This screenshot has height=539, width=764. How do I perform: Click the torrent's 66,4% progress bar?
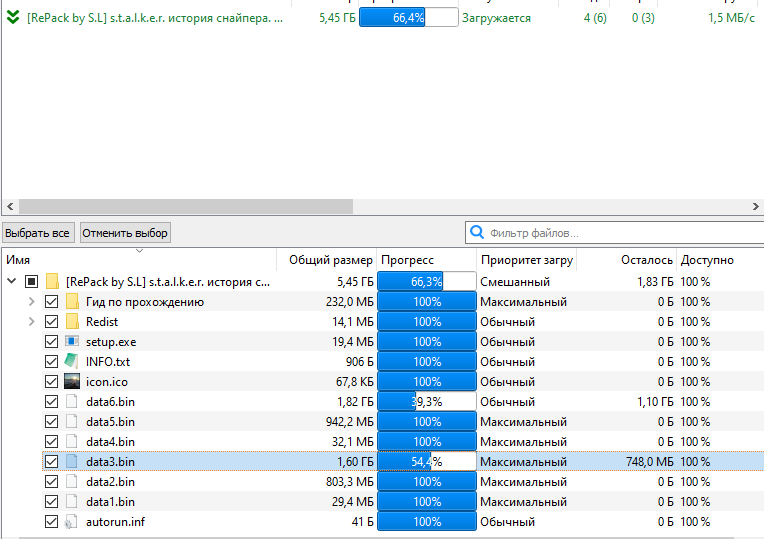pyautogui.click(x=408, y=18)
